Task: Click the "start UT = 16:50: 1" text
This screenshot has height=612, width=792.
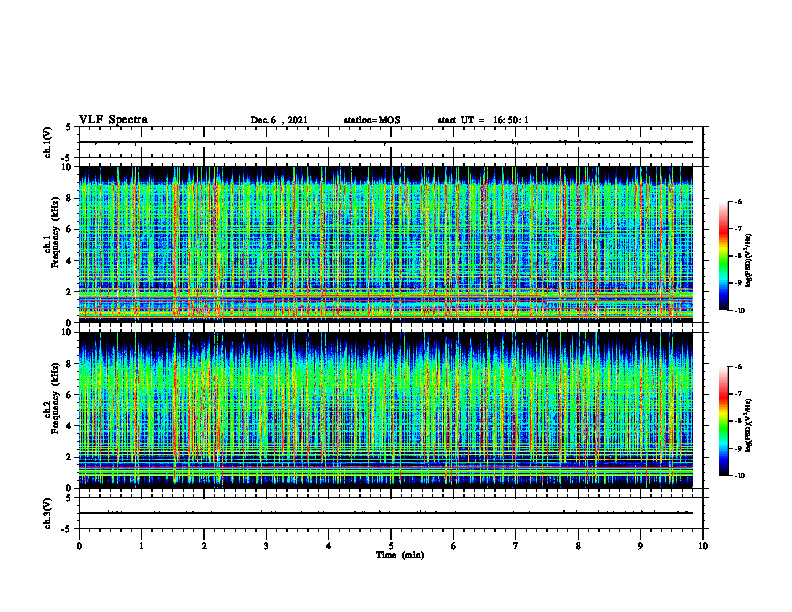Action: pos(483,120)
